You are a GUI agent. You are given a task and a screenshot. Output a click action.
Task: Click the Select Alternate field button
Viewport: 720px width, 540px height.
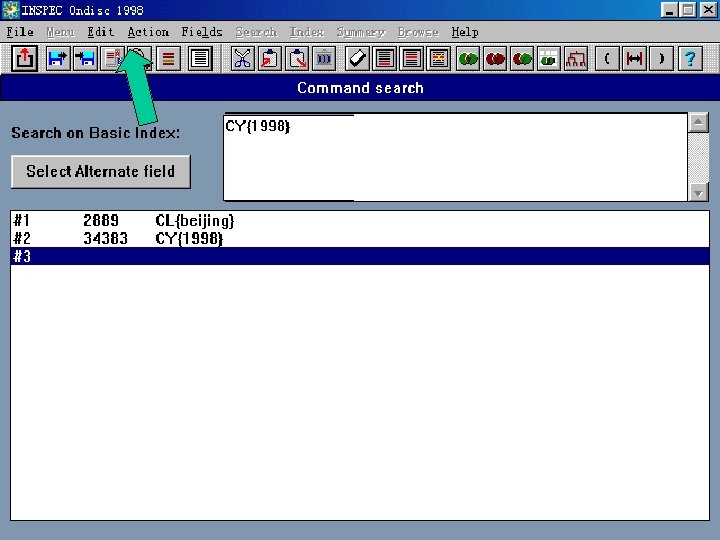[101, 171]
